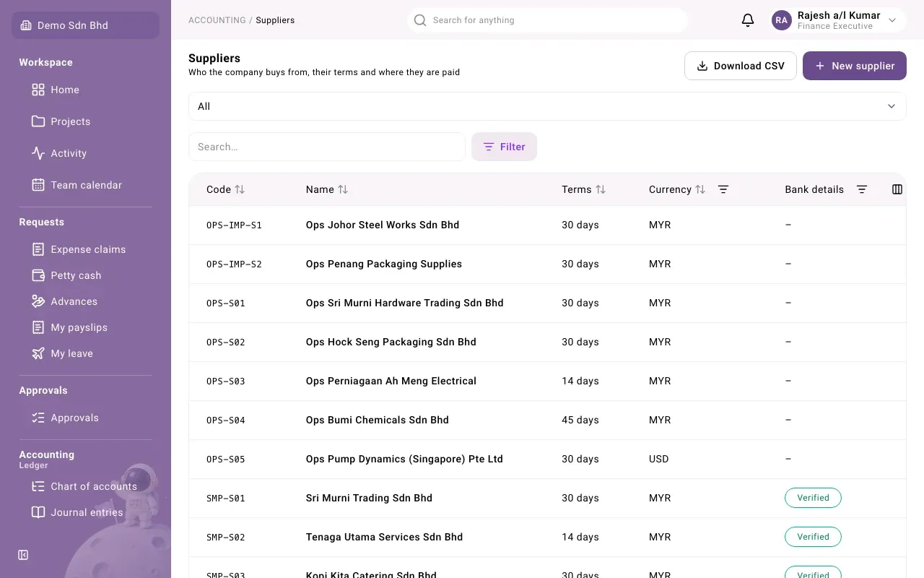Click the Verified badge for Tenaga Utama Services
This screenshot has width=924, height=578.
tap(813, 537)
